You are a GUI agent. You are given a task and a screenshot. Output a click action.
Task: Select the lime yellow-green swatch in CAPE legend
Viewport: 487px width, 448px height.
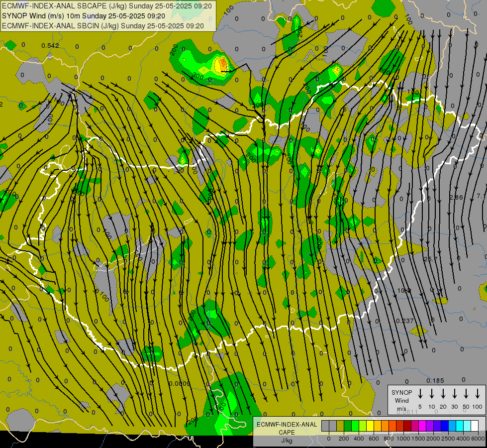[x=363, y=426]
